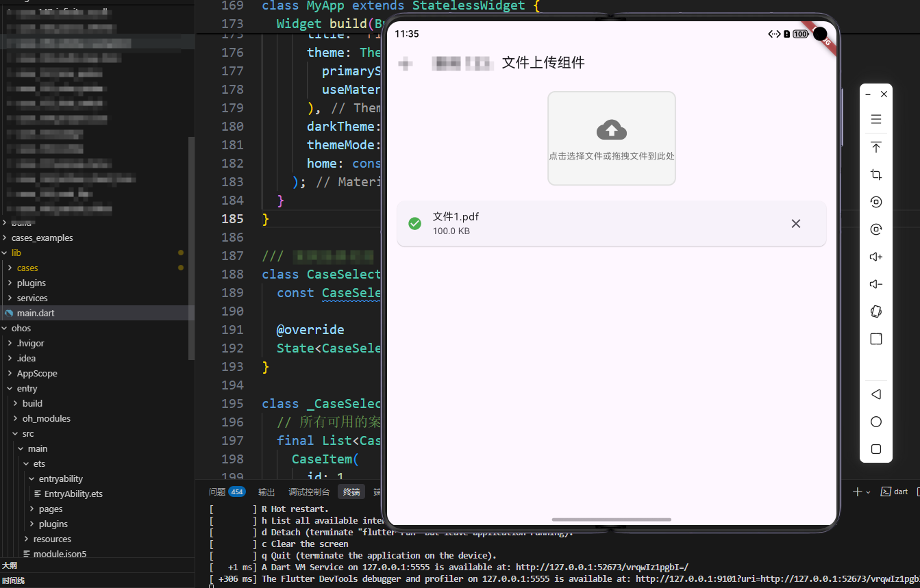Collapse the main folder in explorer
Viewport: 920px width, 588px height.
click(38, 448)
